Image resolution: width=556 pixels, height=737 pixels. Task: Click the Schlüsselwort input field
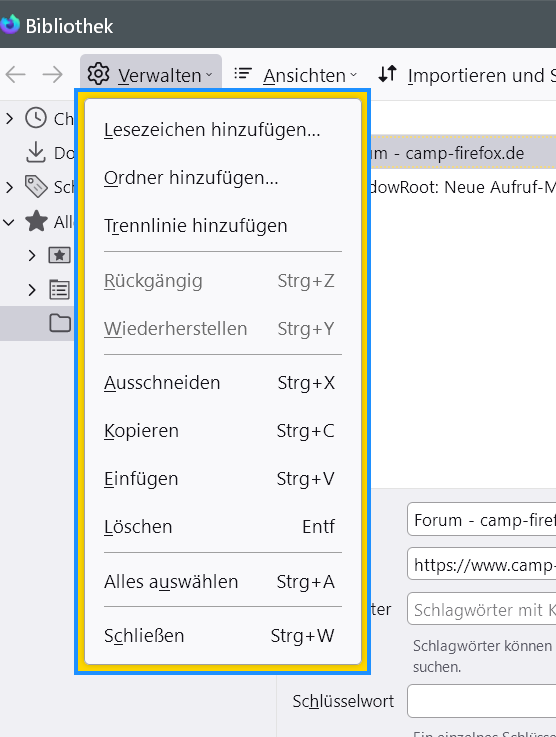(482, 701)
